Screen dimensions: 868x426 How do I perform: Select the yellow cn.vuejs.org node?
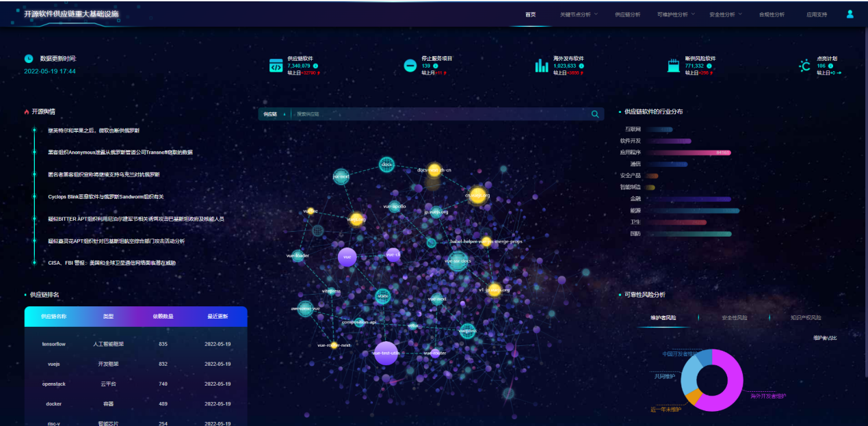477,196
